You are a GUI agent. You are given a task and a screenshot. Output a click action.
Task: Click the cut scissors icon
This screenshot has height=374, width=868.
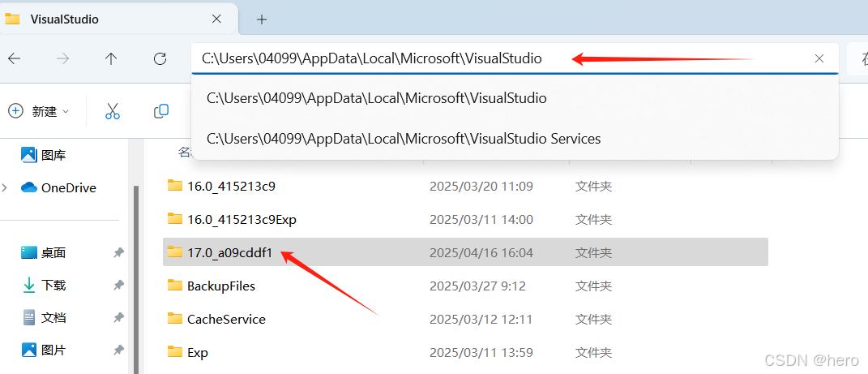[113, 111]
